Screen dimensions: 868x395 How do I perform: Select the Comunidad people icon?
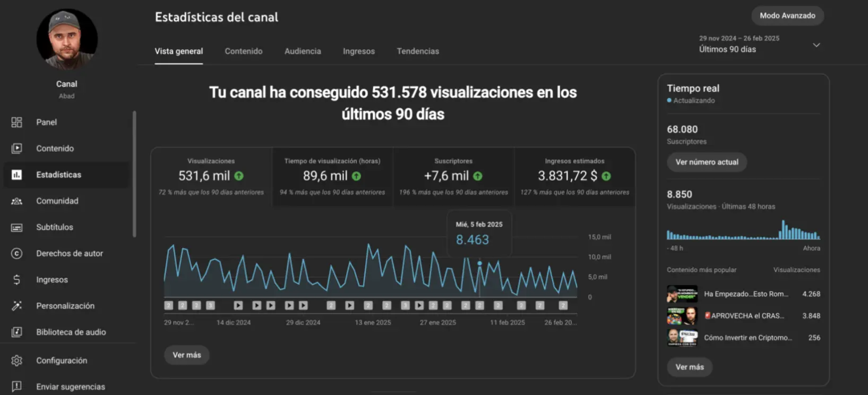[x=16, y=201]
